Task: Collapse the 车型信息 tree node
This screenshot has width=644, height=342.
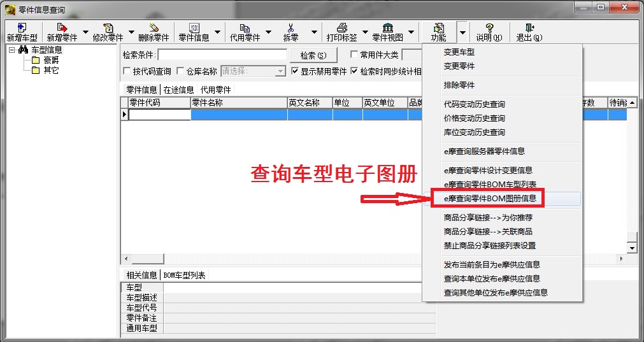Action: click(x=11, y=50)
